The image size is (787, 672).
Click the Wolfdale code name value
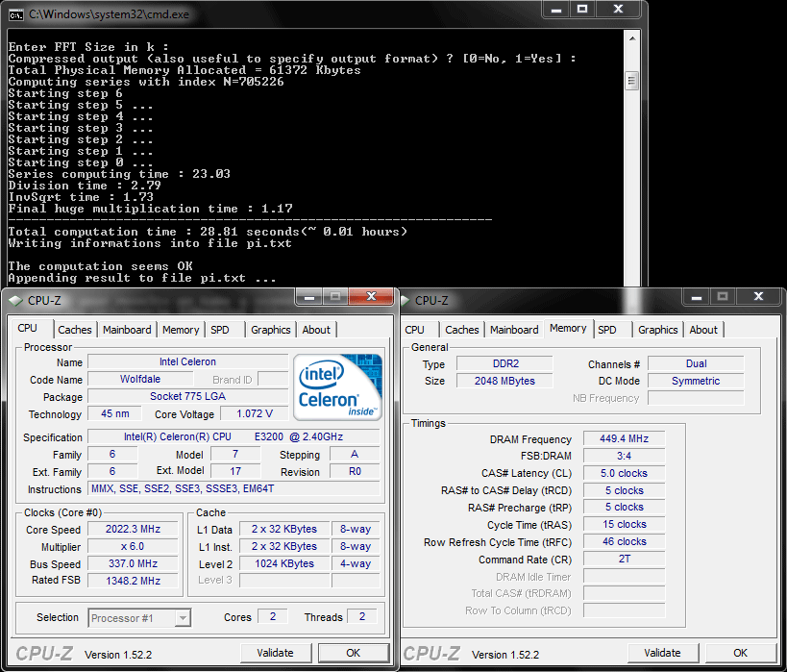[140, 379]
